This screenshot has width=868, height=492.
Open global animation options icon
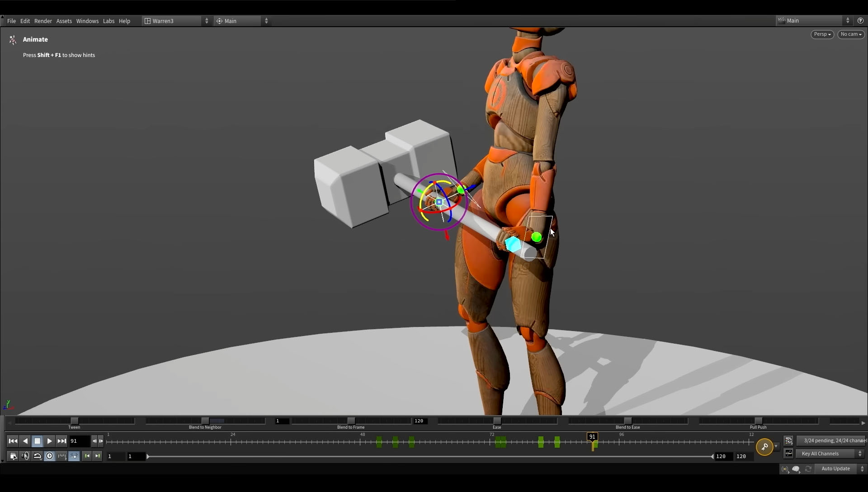coord(13,456)
